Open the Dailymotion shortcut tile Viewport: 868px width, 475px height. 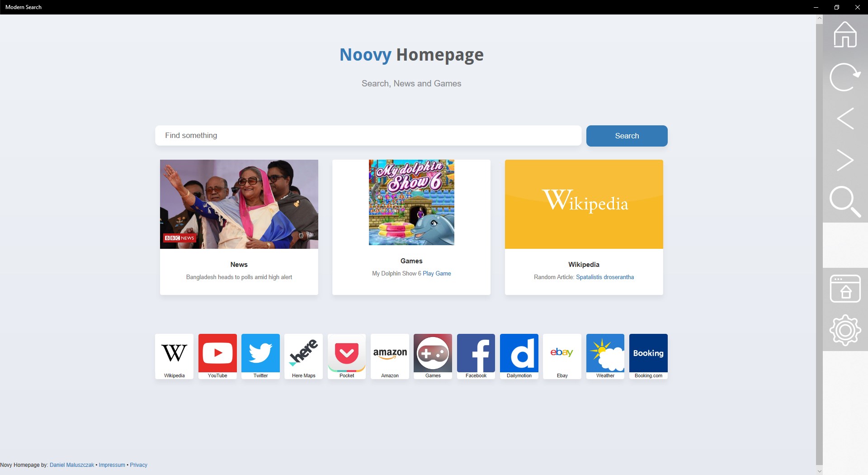(x=519, y=356)
